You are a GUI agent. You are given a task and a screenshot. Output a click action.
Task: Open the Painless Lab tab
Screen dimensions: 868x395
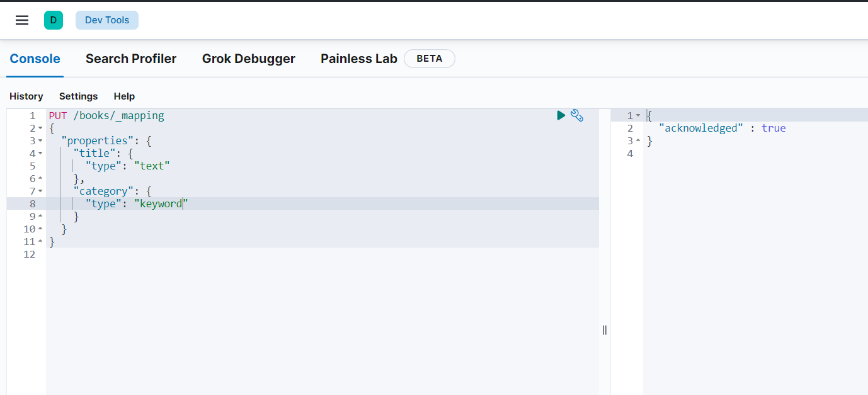tap(359, 59)
